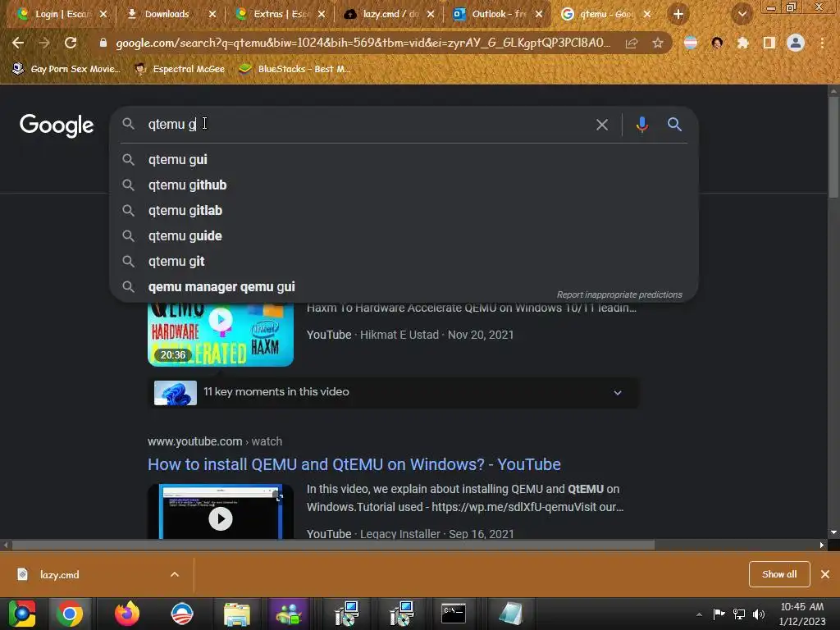The height and width of the screenshot is (630, 840).
Task: Open the command prompt taskbar icon
Action: (454, 614)
